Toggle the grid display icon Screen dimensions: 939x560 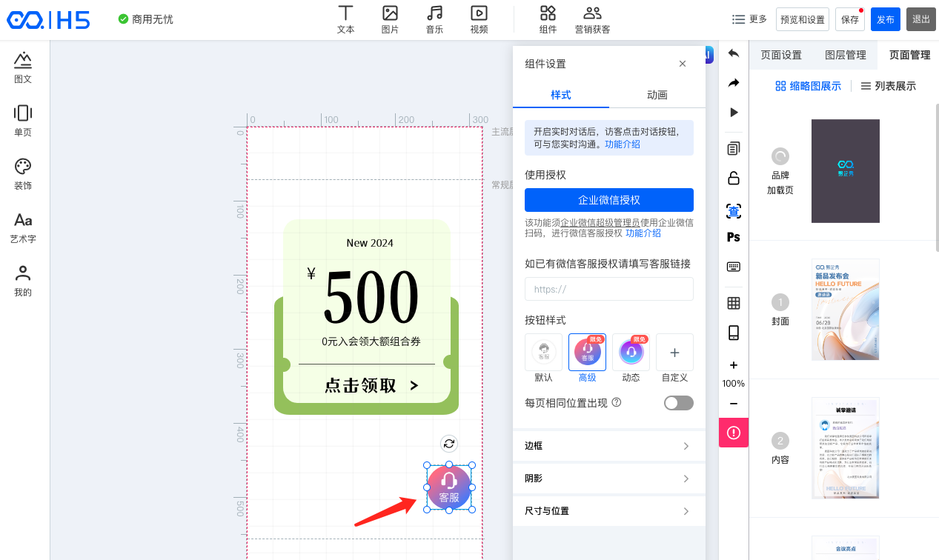734,303
